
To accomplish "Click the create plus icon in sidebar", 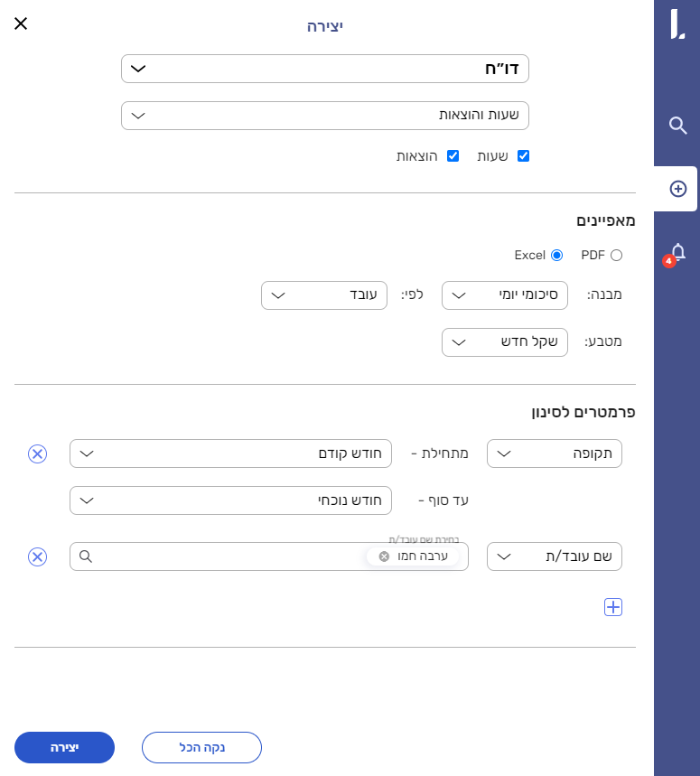I will 677,189.
